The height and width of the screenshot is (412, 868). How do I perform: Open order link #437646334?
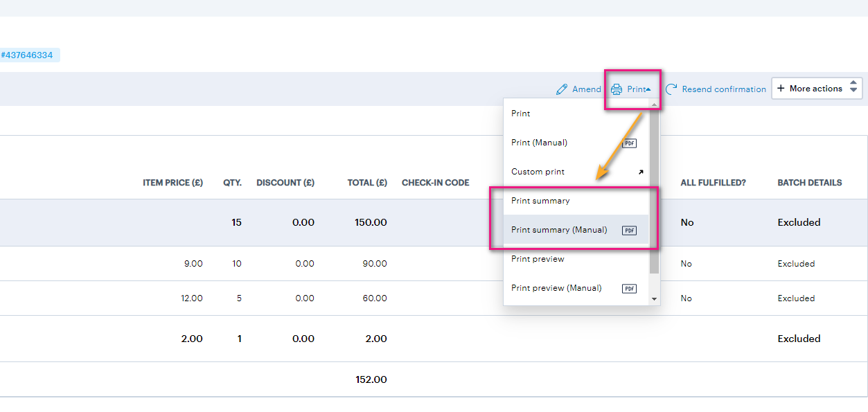click(29, 55)
